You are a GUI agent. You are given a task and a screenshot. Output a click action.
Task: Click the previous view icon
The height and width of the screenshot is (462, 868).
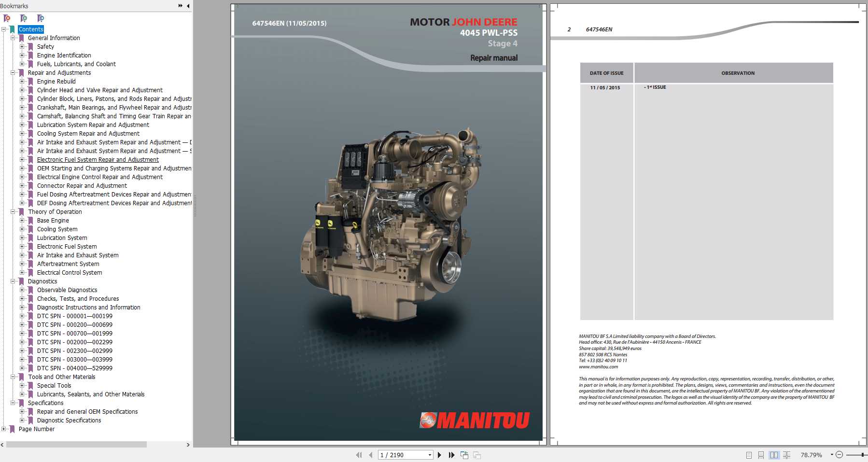click(464, 455)
